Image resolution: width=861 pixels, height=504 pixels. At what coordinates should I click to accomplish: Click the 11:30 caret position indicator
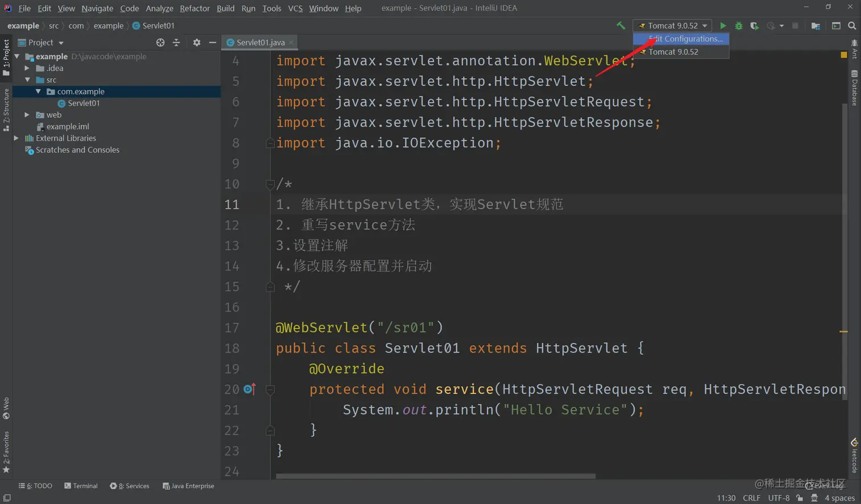(x=726, y=498)
